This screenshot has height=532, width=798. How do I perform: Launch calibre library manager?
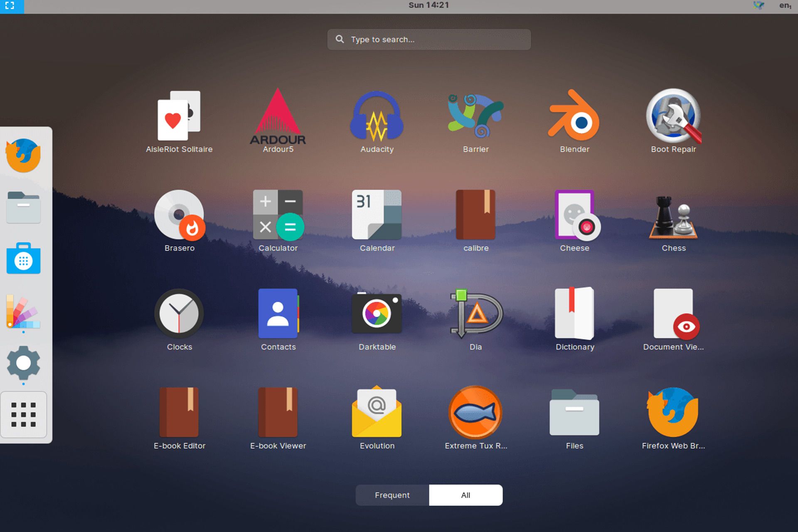click(x=476, y=220)
